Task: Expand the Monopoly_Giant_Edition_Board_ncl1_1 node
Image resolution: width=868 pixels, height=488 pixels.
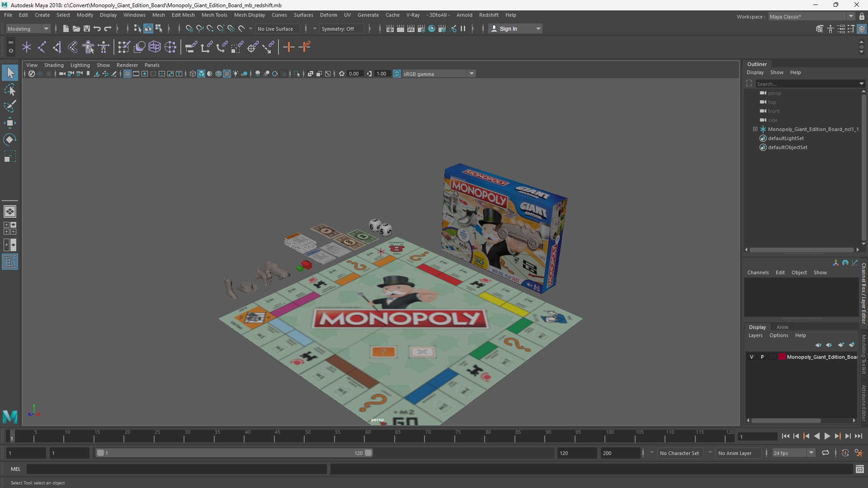Action: tap(755, 129)
